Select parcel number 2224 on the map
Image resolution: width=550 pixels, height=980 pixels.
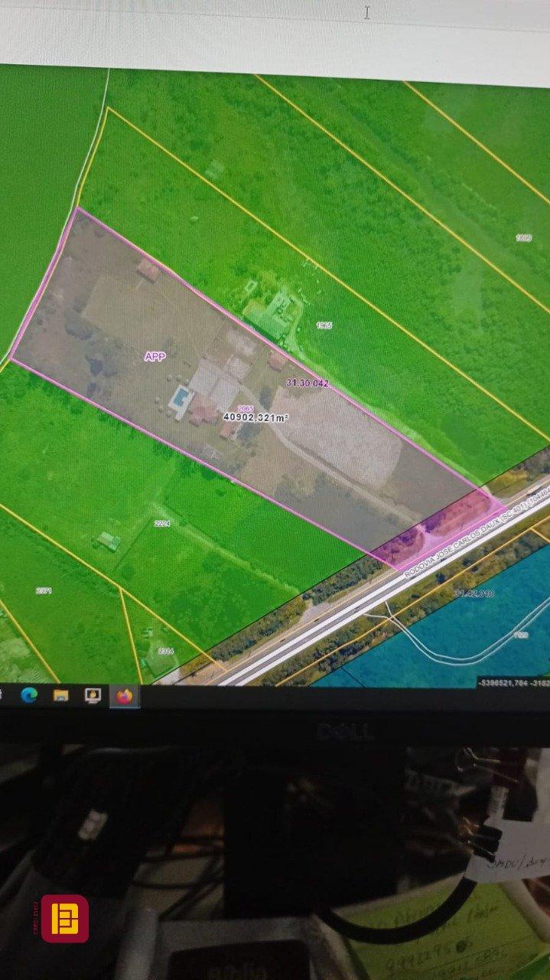[162, 524]
